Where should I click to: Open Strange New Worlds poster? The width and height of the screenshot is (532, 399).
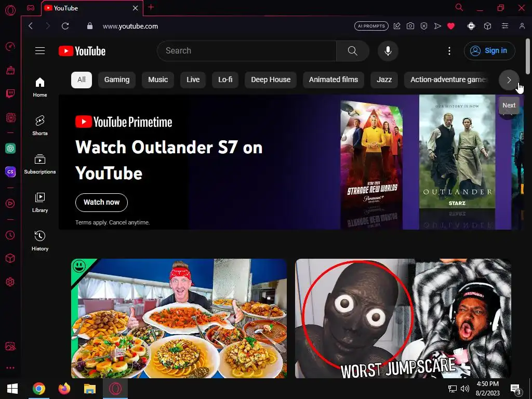tap(371, 165)
